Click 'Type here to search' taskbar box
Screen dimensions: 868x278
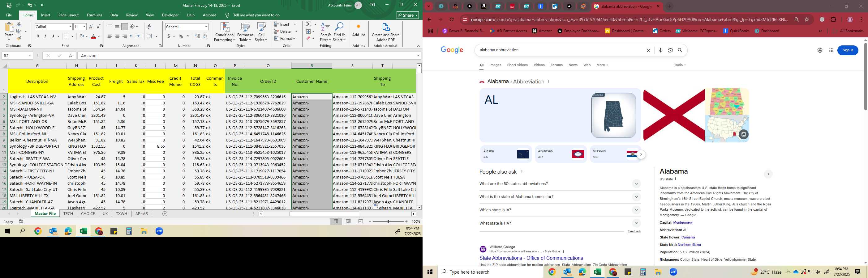pyautogui.click(x=490, y=272)
